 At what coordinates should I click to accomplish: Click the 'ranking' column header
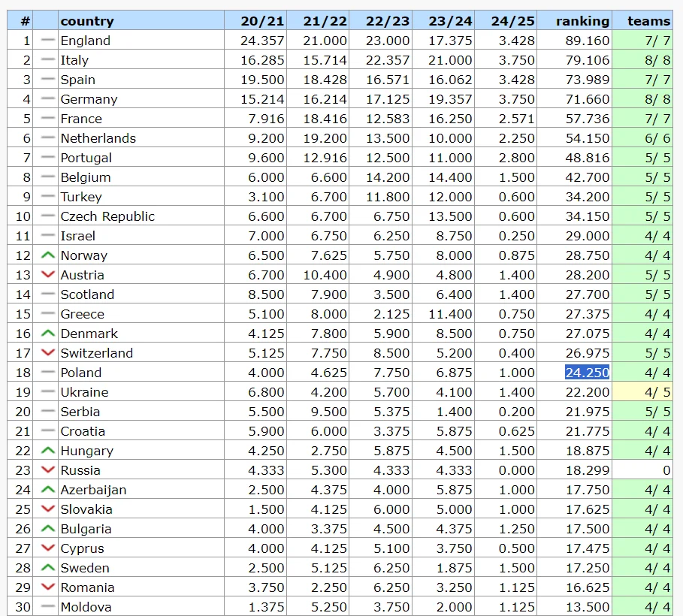coord(582,21)
